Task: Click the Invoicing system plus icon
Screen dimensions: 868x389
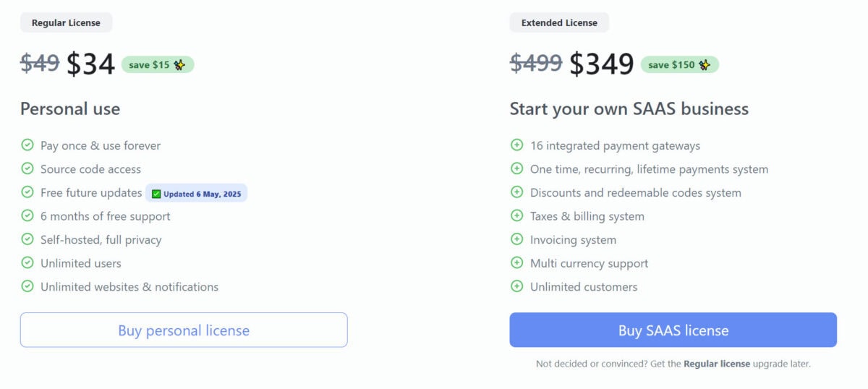Action: coord(517,239)
